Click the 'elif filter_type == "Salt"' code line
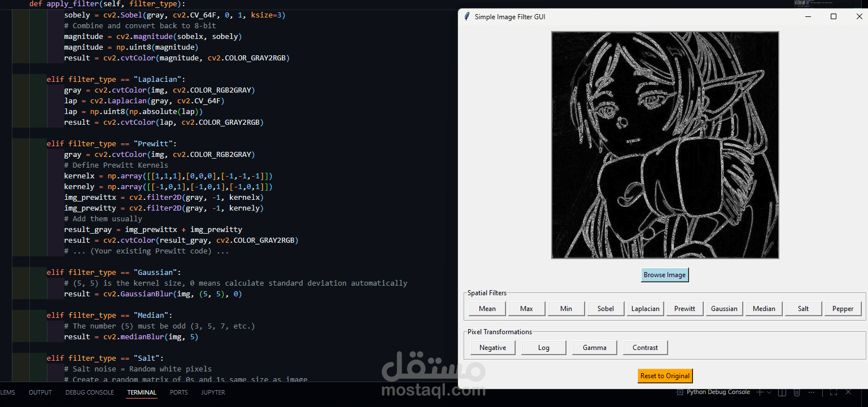The width and height of the screenshot is (868, 407). pos(105,358)
